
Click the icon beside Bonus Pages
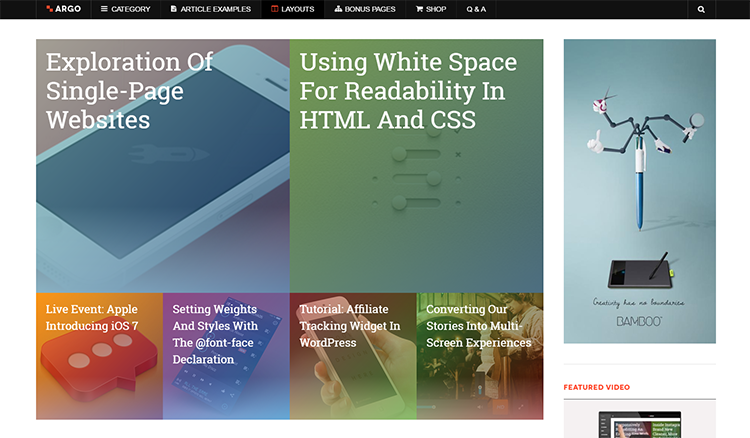[337, 9]
